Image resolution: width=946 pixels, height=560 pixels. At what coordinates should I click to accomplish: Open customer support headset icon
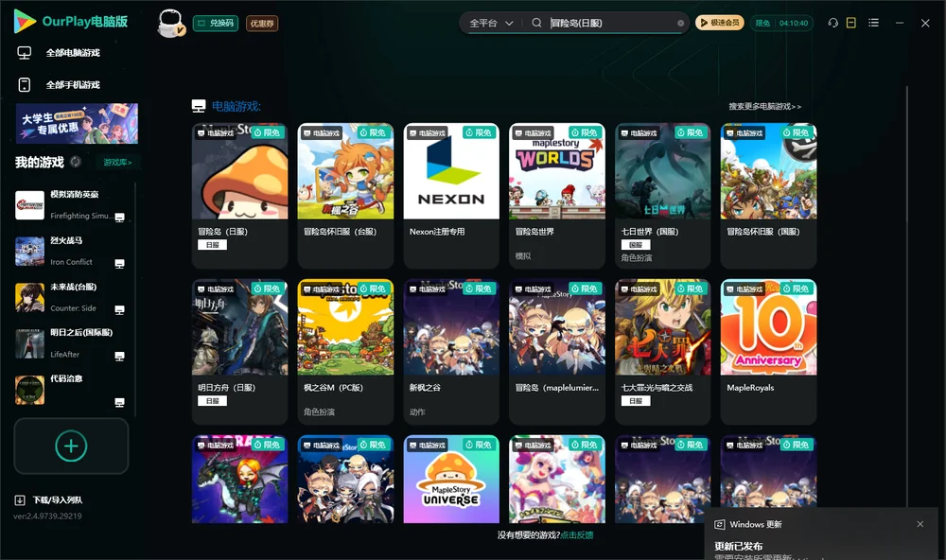coord(833,23)
